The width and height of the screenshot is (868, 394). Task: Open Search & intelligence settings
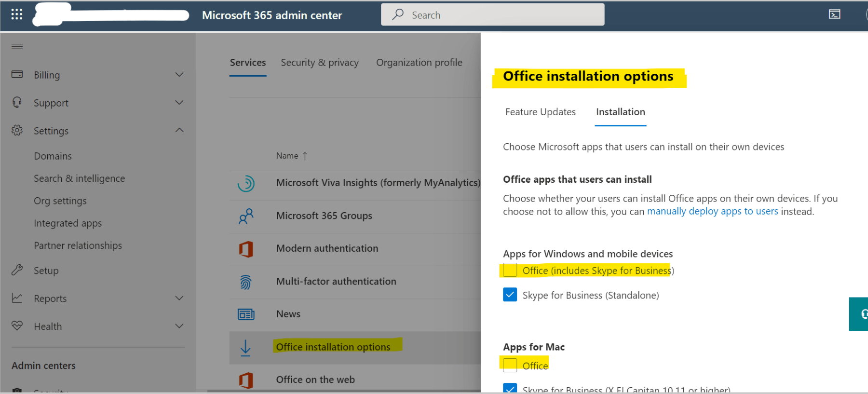[x=80, y=178]
